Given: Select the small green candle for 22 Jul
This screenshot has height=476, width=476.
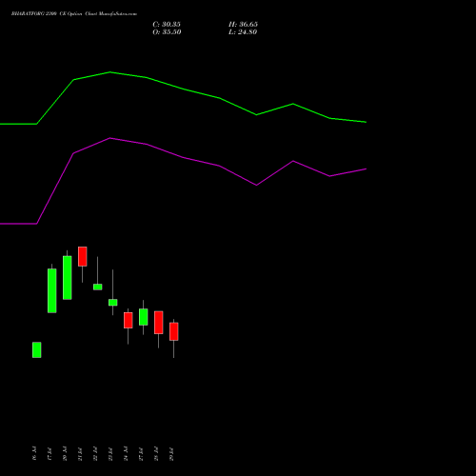Looking at the screenshot, I should coord(98,287).
